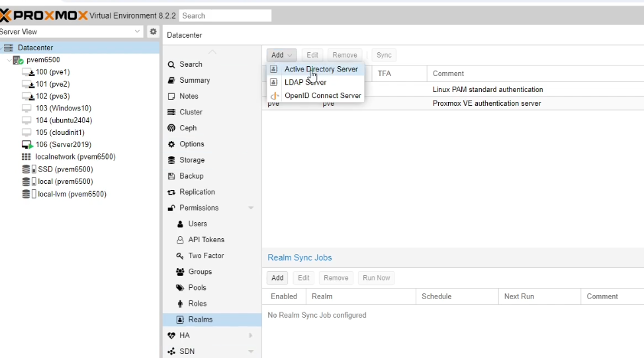Click the Proxmox logo in the header
Viewport: 644px width, 358px height.
(44, 16)
